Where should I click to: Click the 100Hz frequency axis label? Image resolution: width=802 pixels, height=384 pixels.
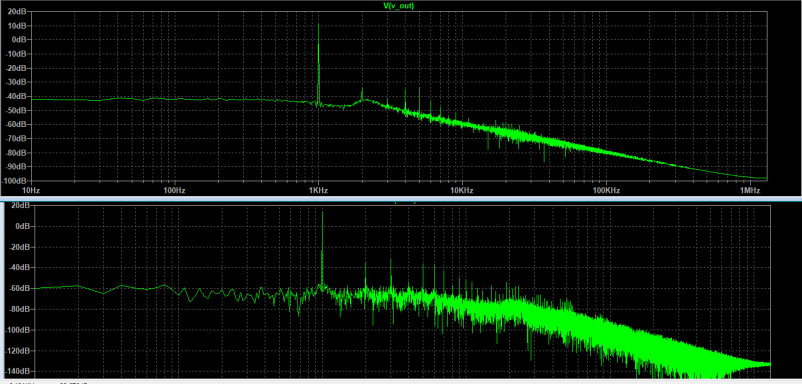click(x=174, y=190)
